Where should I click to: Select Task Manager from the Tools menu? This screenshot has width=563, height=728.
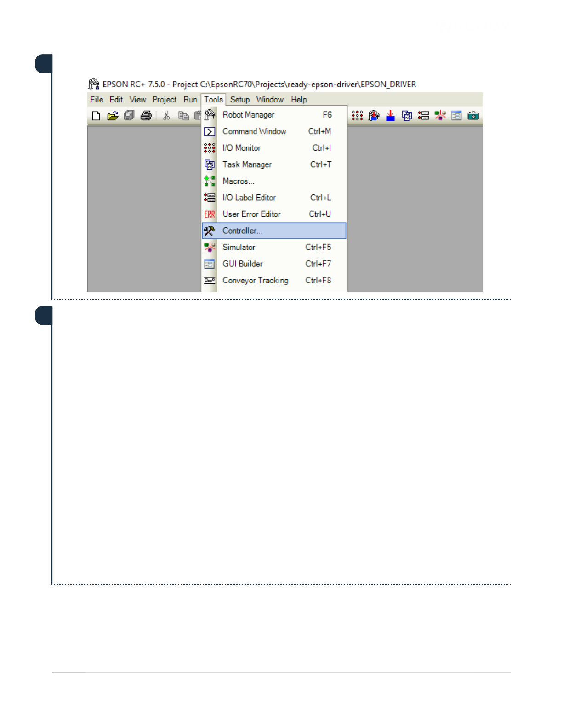[274, 164]
